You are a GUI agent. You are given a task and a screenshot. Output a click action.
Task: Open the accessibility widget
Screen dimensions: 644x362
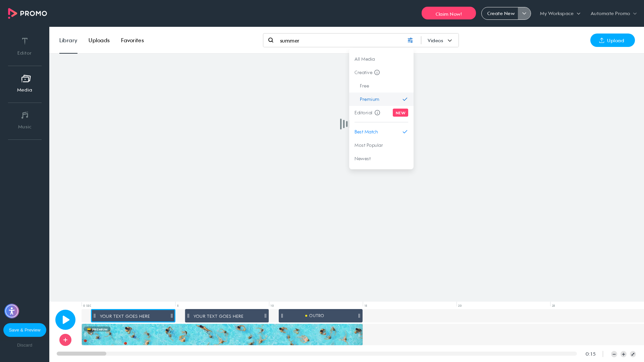tap(12, 311)
